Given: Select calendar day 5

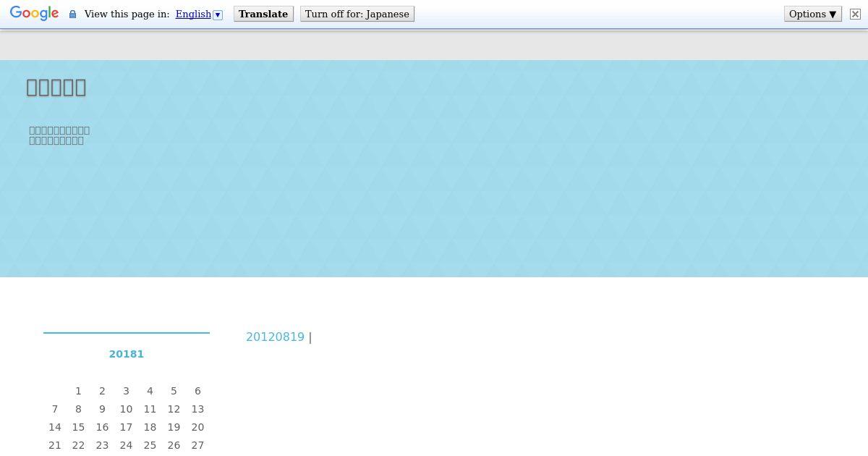Looking at the screenshot, I should (x=174, y=391).
